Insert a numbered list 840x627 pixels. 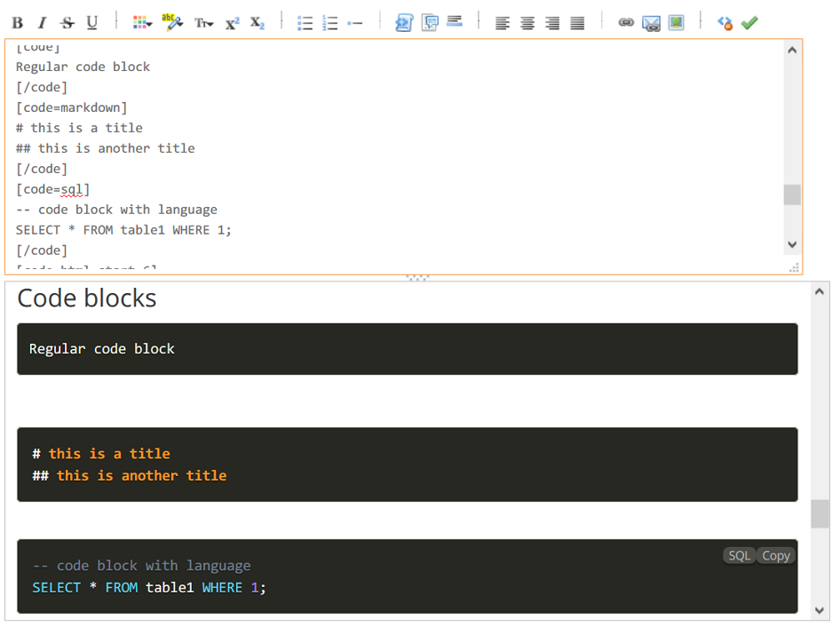(330, 23)
